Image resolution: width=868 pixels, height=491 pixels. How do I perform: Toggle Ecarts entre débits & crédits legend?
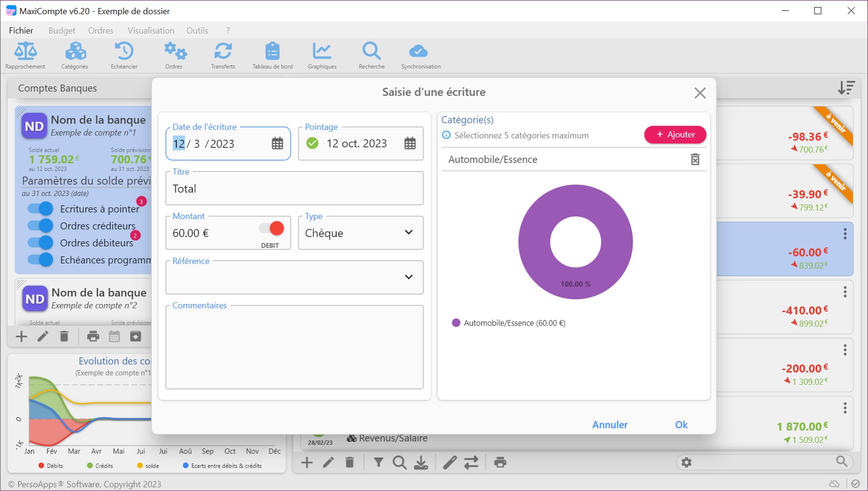(x=222, y=466)
